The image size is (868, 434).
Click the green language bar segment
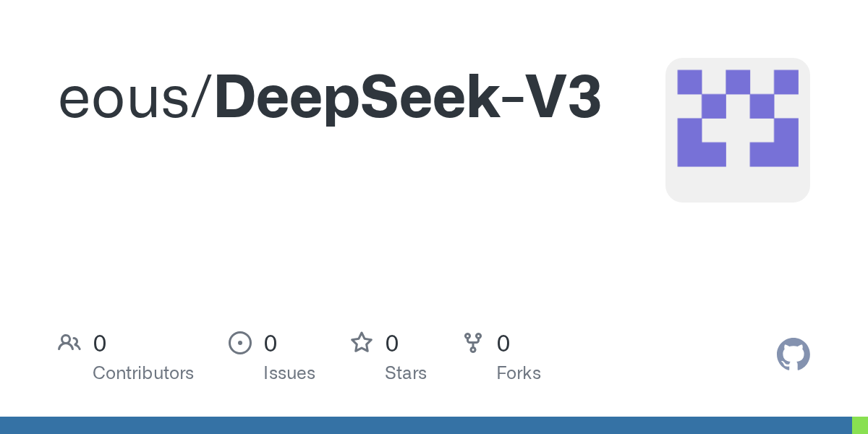tap(860, 425)
